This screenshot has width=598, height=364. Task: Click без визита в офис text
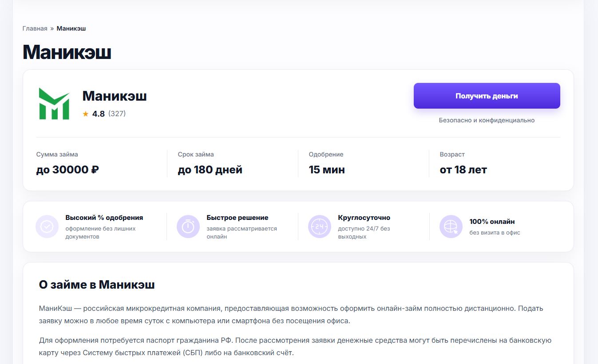click(x=495, y=232)
